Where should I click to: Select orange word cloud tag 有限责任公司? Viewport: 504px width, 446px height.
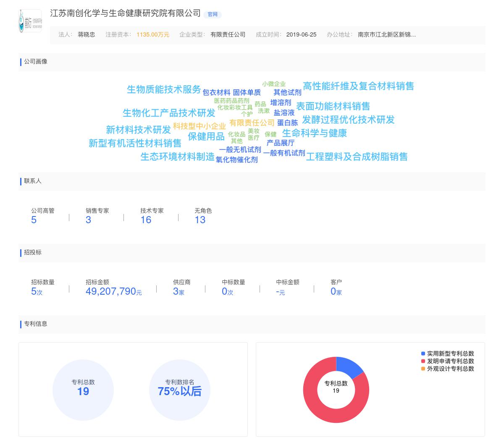(x=252, y=123)
